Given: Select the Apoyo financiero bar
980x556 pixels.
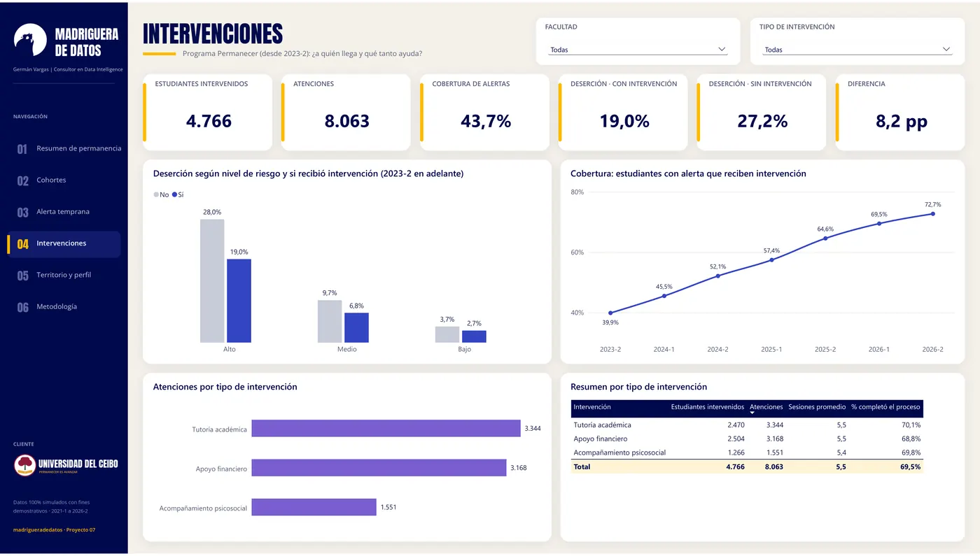Looking at the screenshot, I should point(379,468).
